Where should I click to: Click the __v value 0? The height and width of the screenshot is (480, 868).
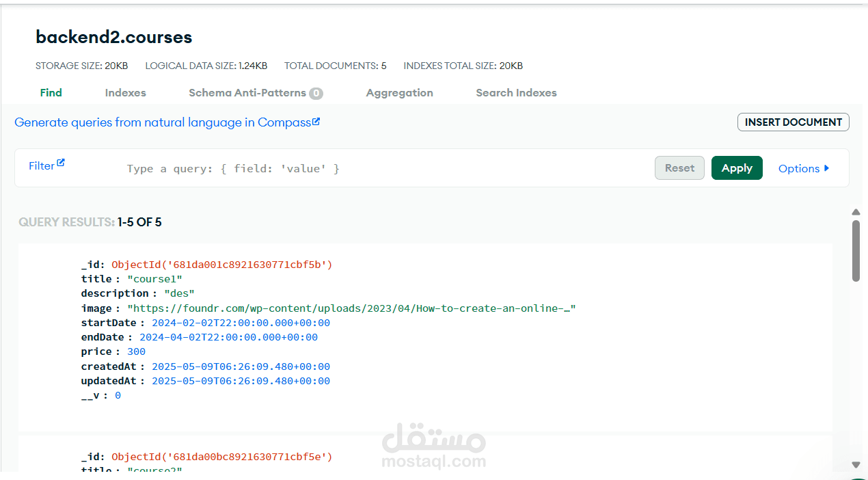(118, 395)
